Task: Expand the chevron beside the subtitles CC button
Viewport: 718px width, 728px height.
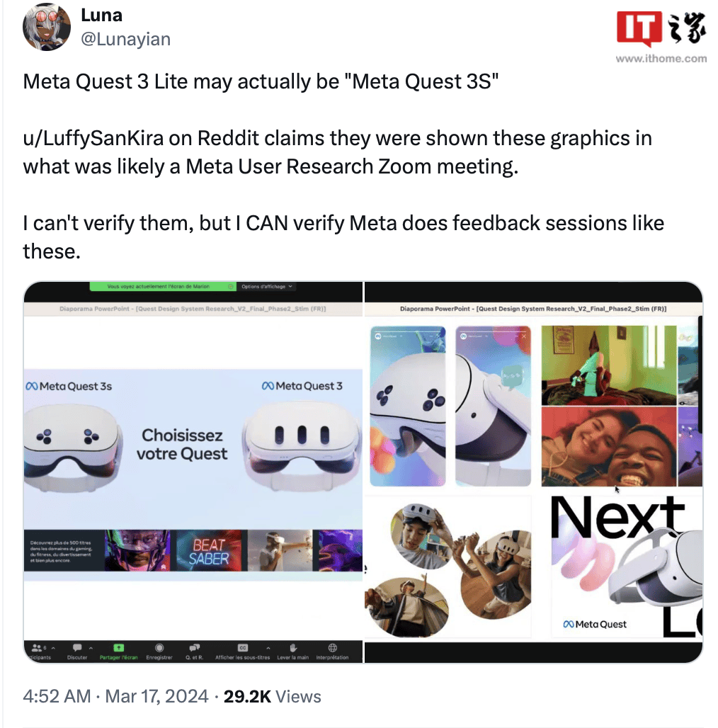Action: pyautogui.click(x=268, y=648)
